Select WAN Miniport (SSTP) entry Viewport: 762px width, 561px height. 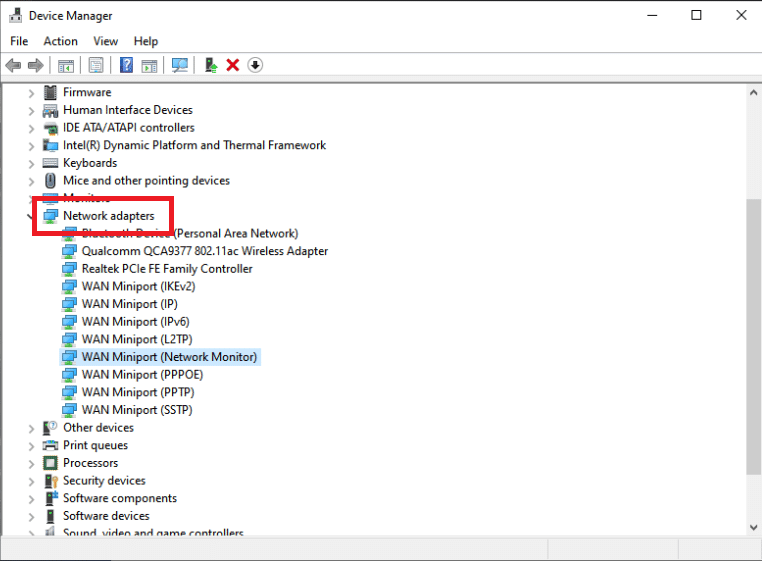137,410
